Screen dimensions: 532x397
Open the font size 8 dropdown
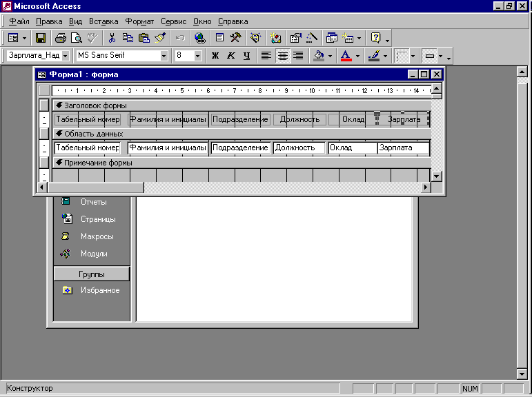[197, 56]
